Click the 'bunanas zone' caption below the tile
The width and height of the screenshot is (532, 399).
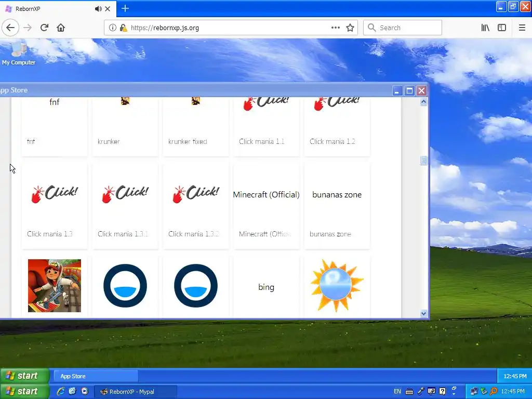[x=330, y=234]
